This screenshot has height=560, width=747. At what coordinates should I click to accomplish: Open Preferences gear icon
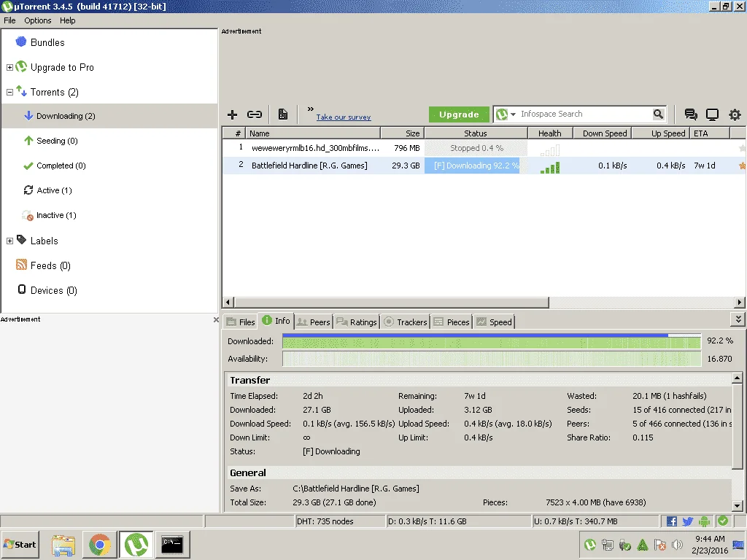click(735, 114)
